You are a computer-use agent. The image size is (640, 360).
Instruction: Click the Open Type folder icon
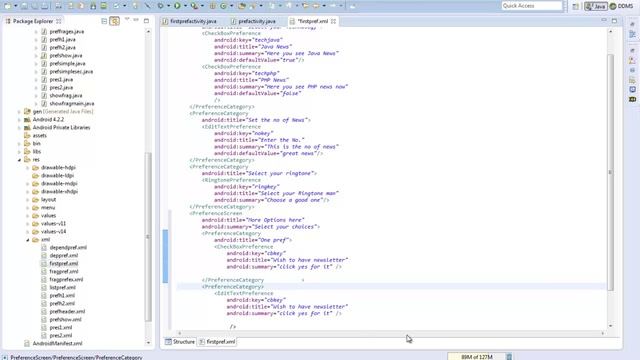[x=242, y=6]
